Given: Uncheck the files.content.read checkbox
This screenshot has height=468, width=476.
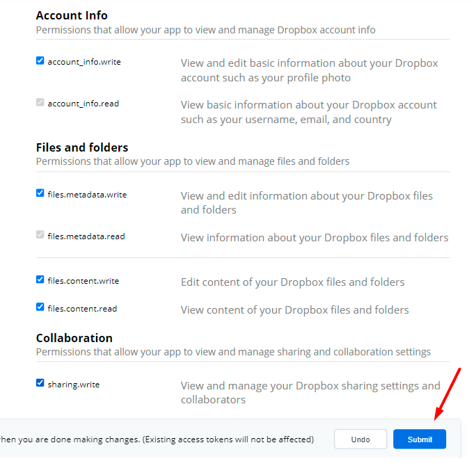Looking at the screenshot, I should (x=40, y=307).
